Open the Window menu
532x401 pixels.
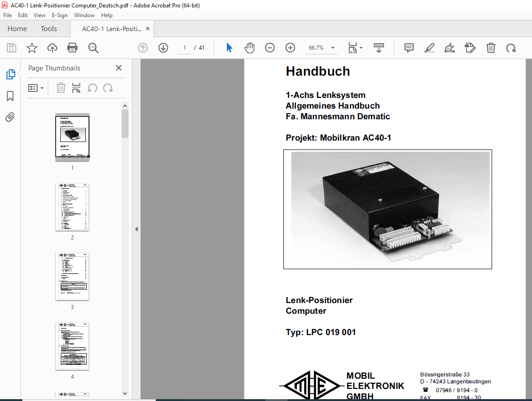click(84, 15)
